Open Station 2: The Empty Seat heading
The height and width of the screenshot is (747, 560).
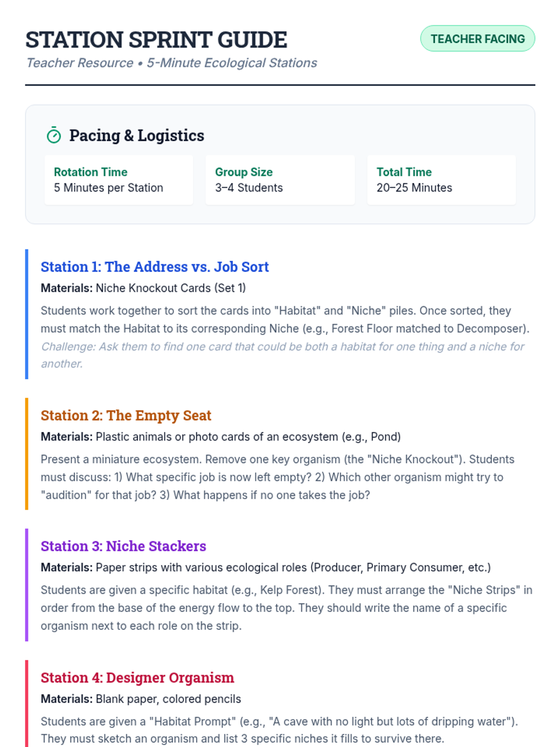pyautogui.click(x=126, y=415)
